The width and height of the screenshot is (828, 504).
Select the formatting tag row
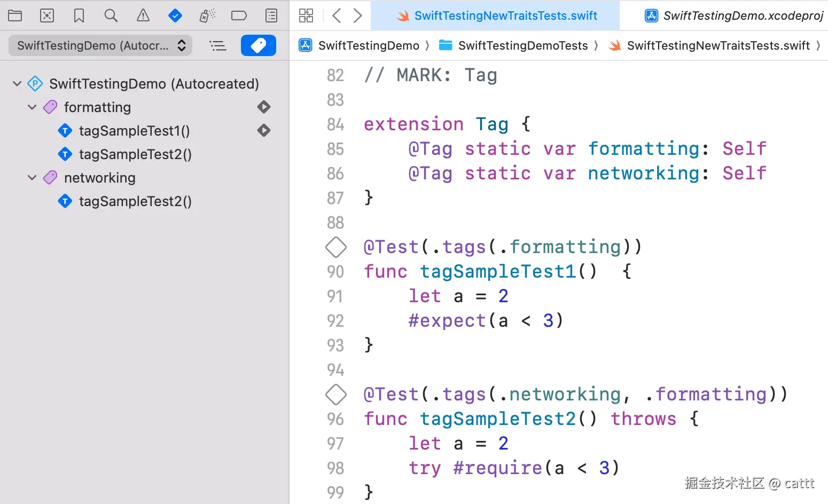(144, 107)
